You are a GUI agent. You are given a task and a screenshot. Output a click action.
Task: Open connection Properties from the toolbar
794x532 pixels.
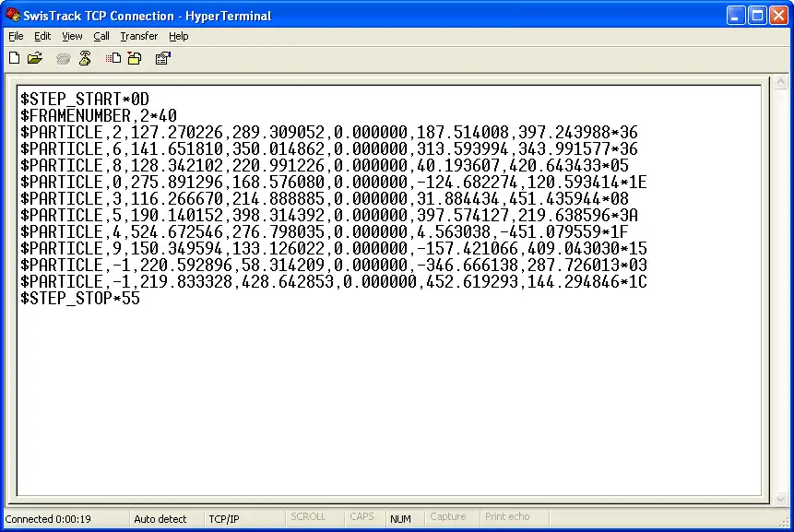point(162,57)
